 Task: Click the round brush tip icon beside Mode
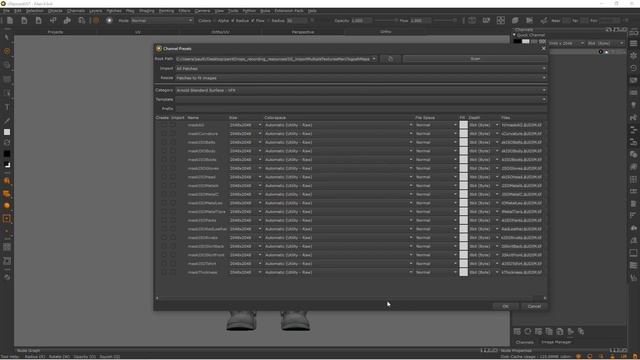tap(109, 20)
